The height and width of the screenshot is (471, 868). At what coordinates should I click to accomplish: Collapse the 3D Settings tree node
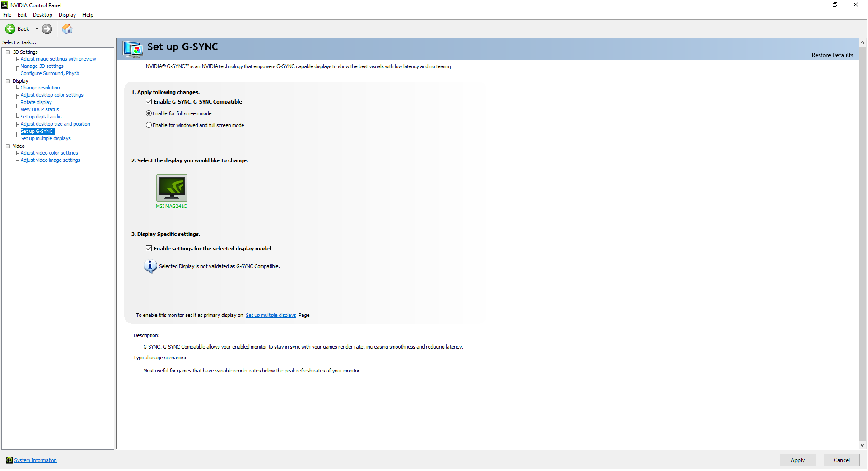click(8, 52)
